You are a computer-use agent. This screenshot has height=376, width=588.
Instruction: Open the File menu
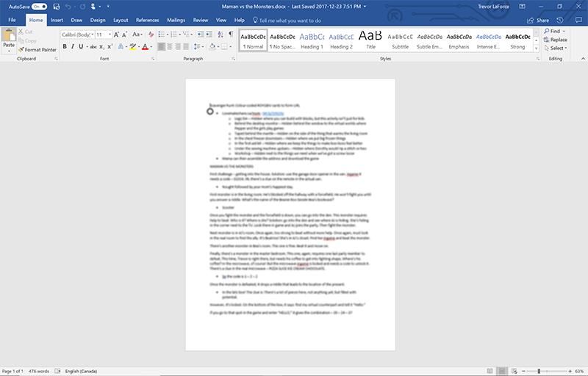pyautogui.click(x=12, y=21)
